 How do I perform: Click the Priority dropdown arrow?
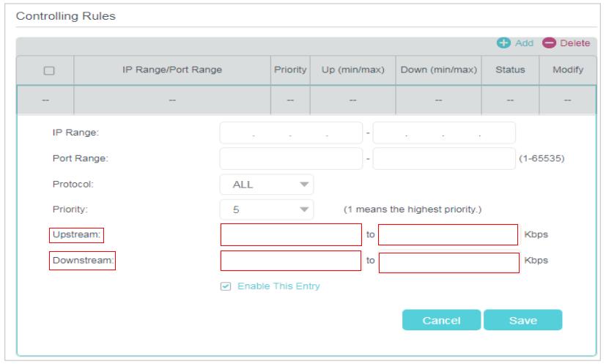[x=304, y=209]
